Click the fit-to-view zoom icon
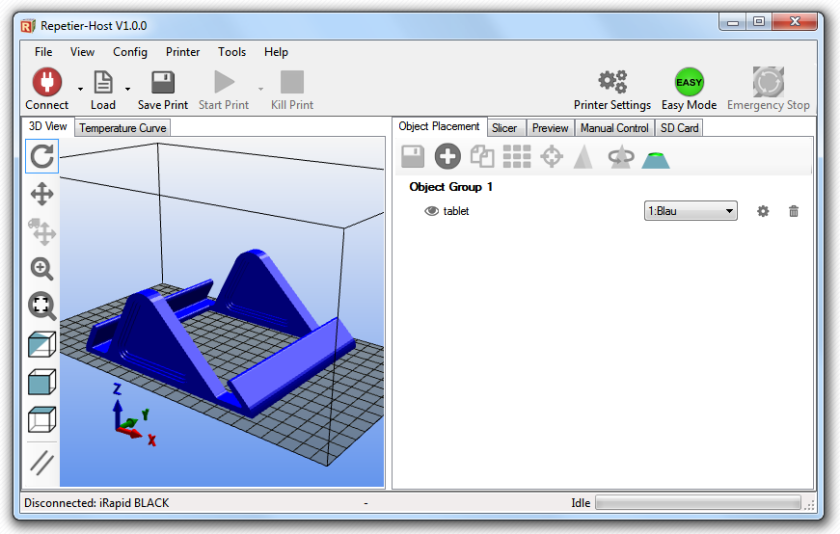This screenshot has height=534, width=840. pos(42,306)
